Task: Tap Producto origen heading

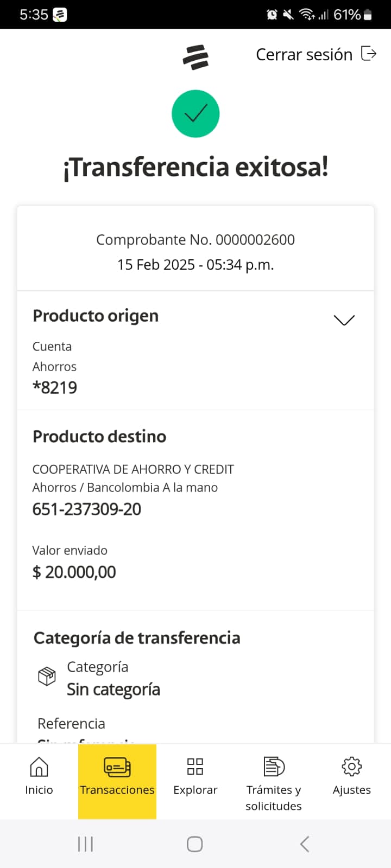Action: click(96, 316)
